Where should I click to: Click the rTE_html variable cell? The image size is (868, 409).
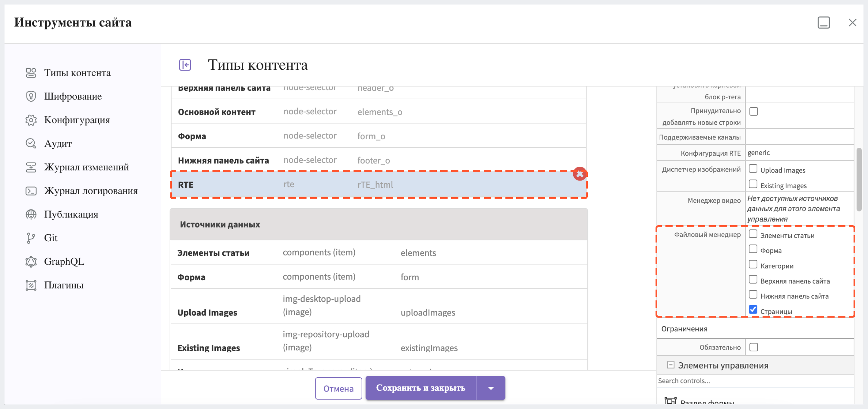pos(375,184)
